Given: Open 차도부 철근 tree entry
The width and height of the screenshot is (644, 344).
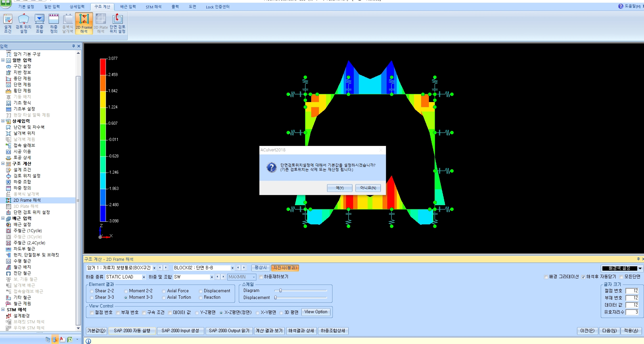Looking at the screenshot, I should [x=24, y=249].
